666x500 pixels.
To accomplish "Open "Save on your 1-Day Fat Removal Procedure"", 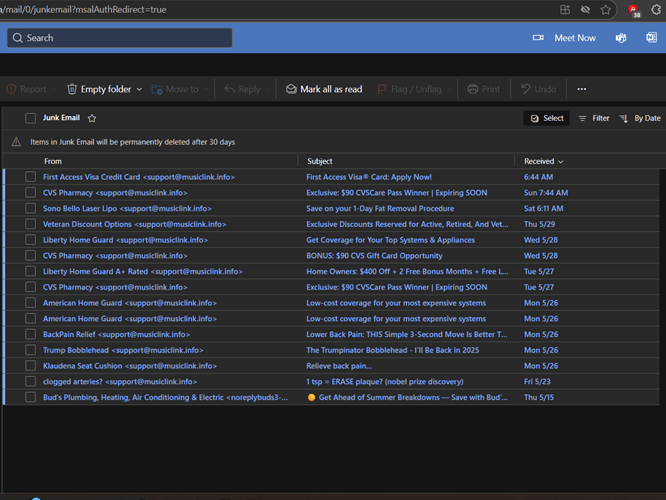I will tap(380, 208).
